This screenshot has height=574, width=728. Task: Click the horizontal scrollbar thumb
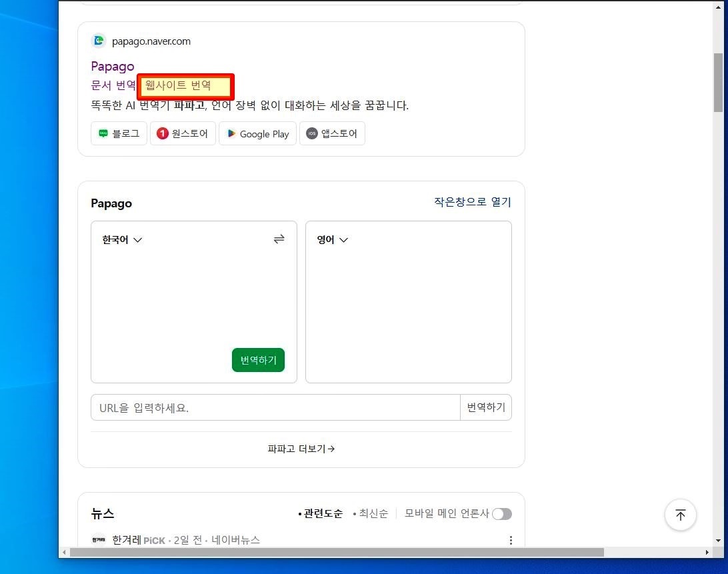(337, 552)
